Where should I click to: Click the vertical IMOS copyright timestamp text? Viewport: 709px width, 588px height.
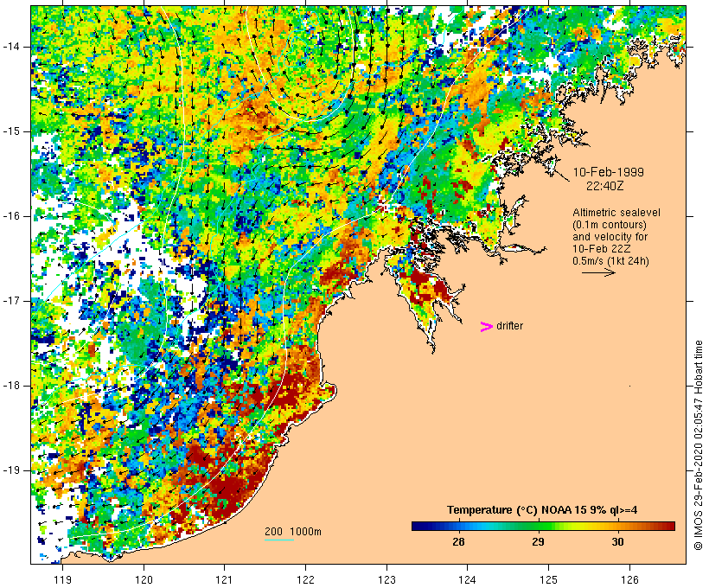[699, 445]
